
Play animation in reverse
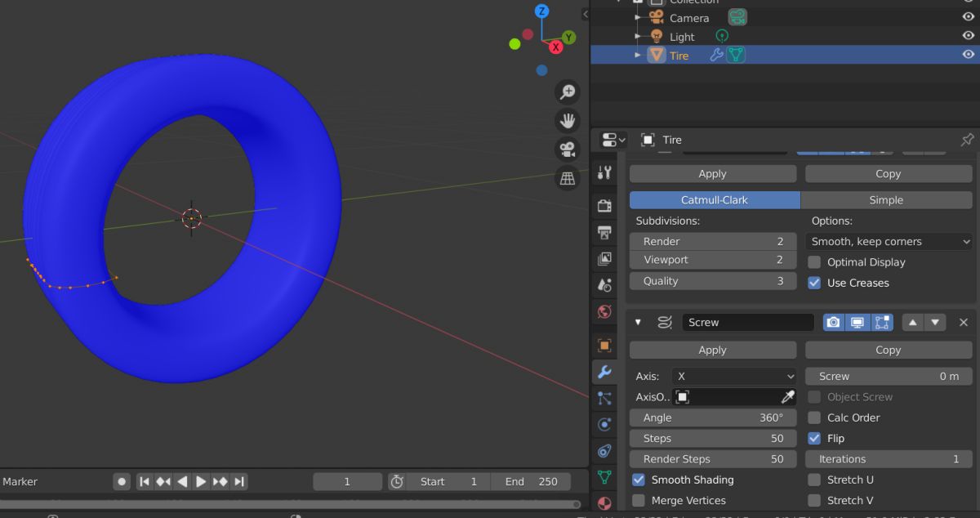(182, 481)
